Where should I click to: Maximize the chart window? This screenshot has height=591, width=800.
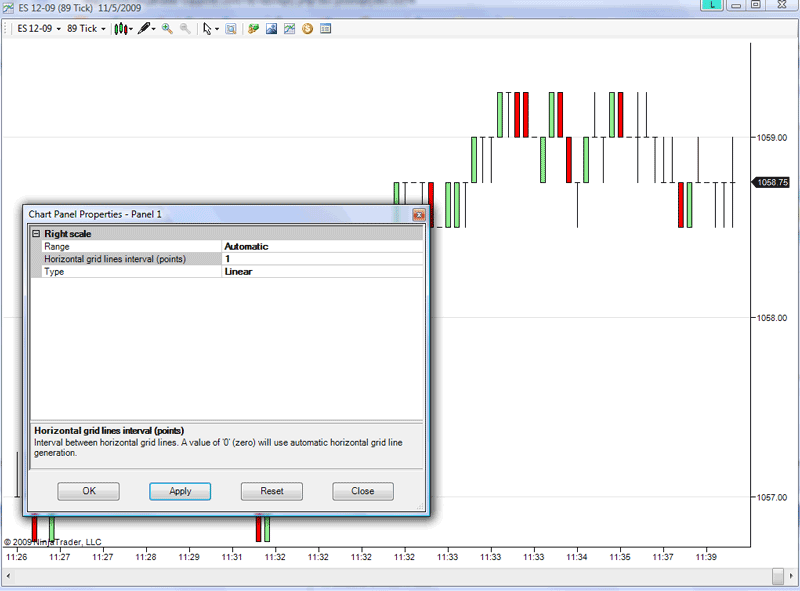756,5
